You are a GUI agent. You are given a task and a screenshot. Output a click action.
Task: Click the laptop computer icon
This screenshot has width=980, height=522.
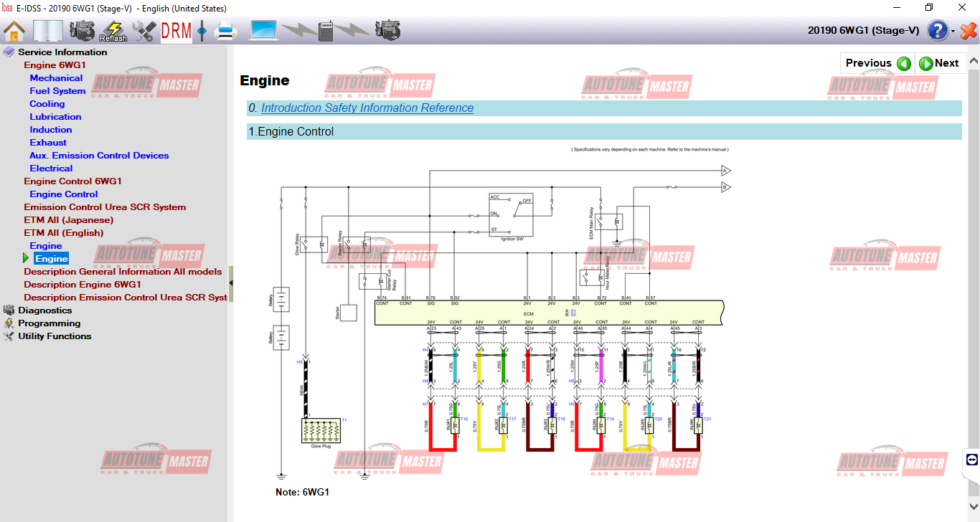click(263, 31)
